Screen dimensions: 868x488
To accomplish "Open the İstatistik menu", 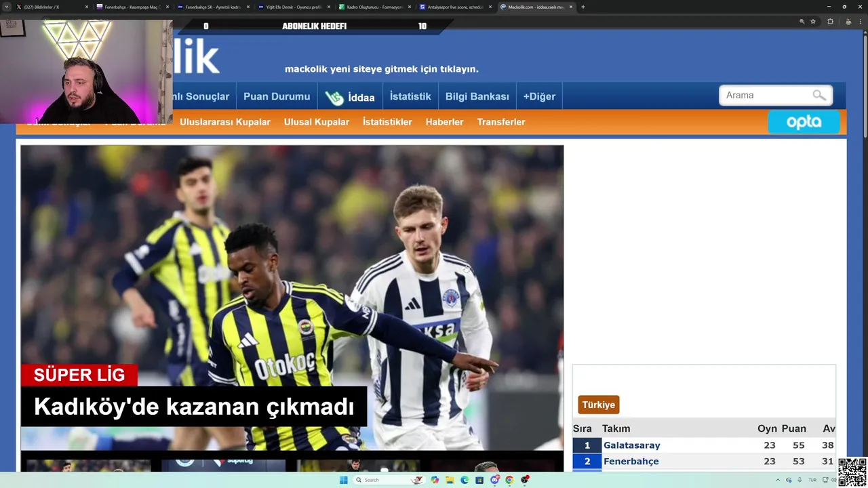I will [x=410, y=96].
